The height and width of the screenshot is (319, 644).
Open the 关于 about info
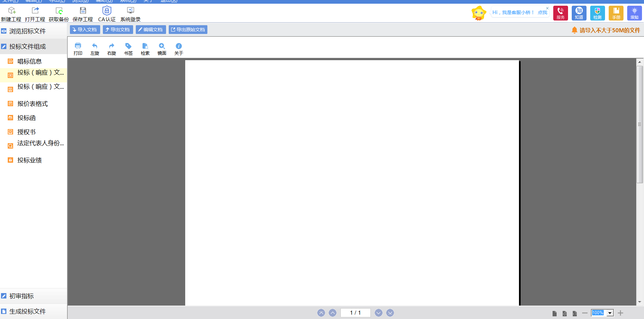[179, 49]
